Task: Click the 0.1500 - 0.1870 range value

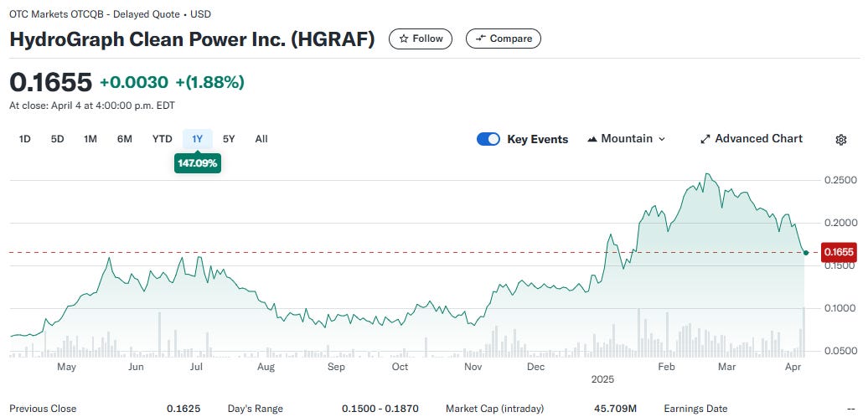Action: pos(380,409)
